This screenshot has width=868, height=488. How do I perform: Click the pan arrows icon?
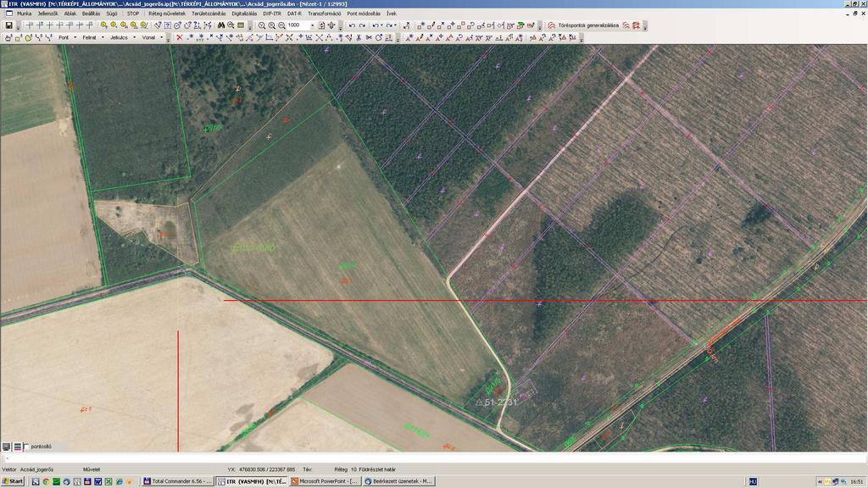pos(331,25)
